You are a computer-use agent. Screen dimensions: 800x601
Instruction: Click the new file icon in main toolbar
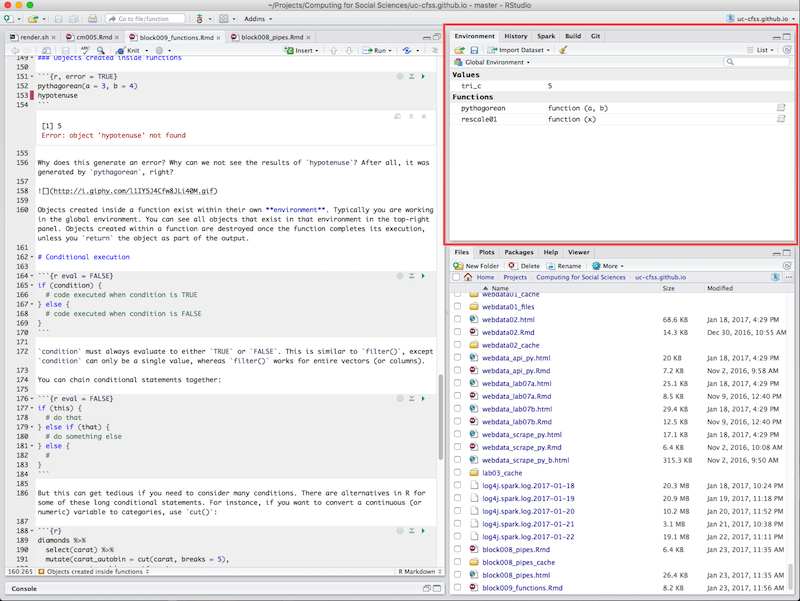(8, 19)
